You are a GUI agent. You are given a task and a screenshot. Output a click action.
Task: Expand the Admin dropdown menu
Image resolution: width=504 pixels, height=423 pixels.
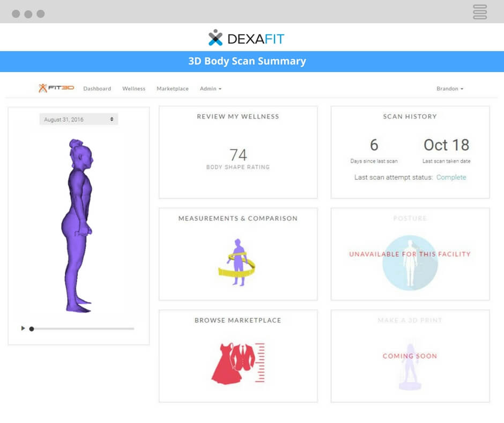click(x=210, y=89)
